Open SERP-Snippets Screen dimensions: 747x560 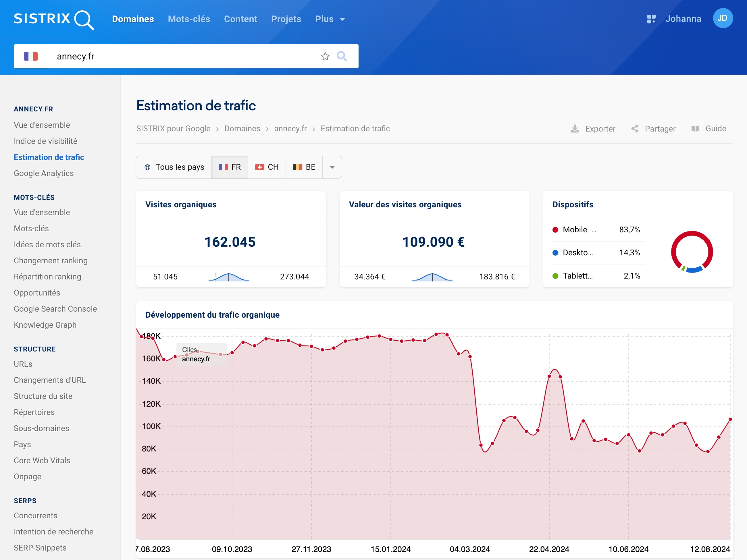(x=40, y=548)
